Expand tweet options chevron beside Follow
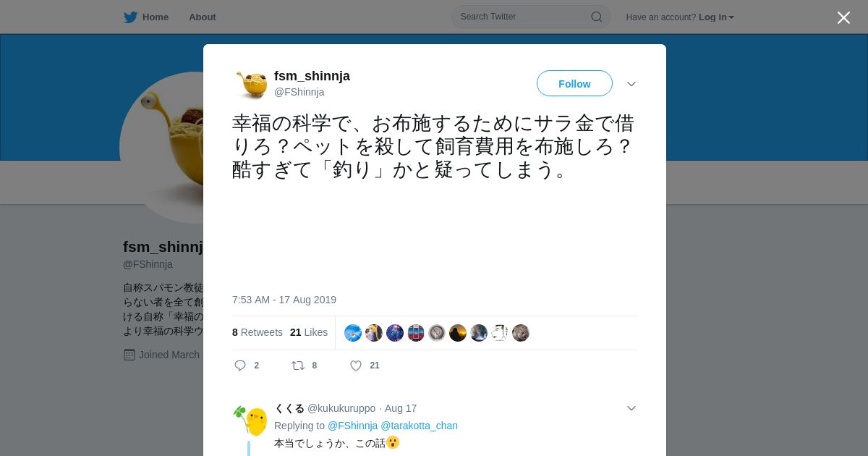868x456 pixels. point(631,84)
